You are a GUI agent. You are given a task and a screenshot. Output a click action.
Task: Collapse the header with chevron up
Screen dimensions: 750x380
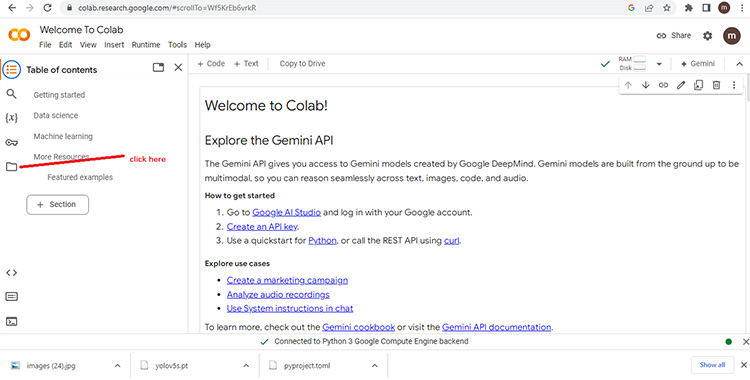[x=739, y=64]
